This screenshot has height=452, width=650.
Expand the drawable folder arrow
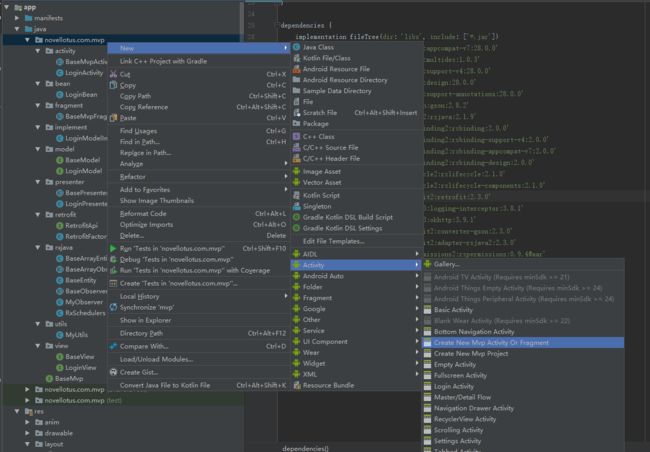[27, 433]
